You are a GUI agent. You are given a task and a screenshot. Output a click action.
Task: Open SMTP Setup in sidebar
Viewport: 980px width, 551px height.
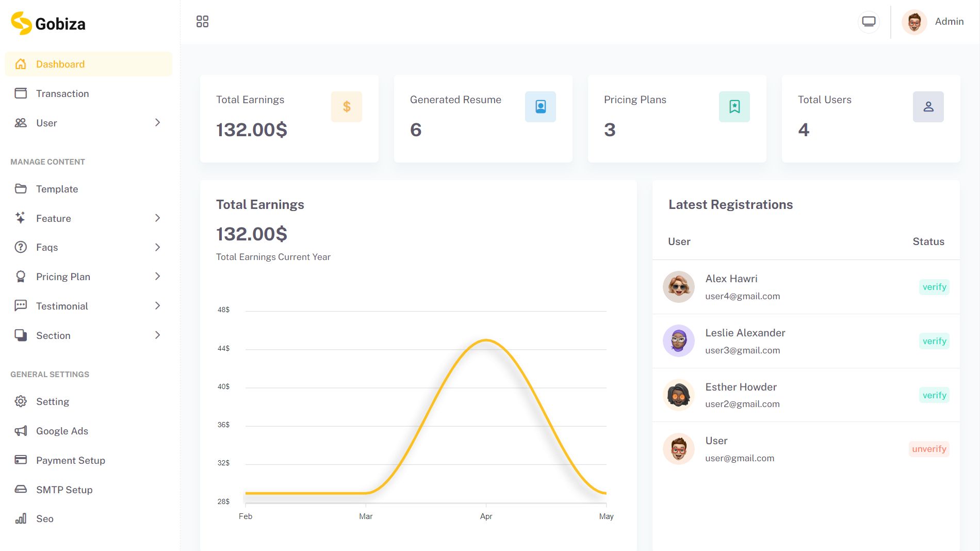point(64,490)
